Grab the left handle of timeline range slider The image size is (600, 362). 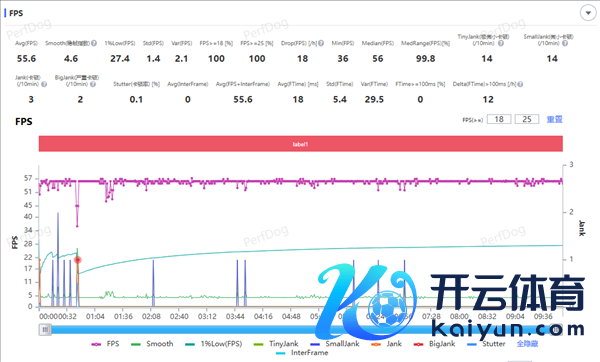pyautogui.click(x=45, y=329)
